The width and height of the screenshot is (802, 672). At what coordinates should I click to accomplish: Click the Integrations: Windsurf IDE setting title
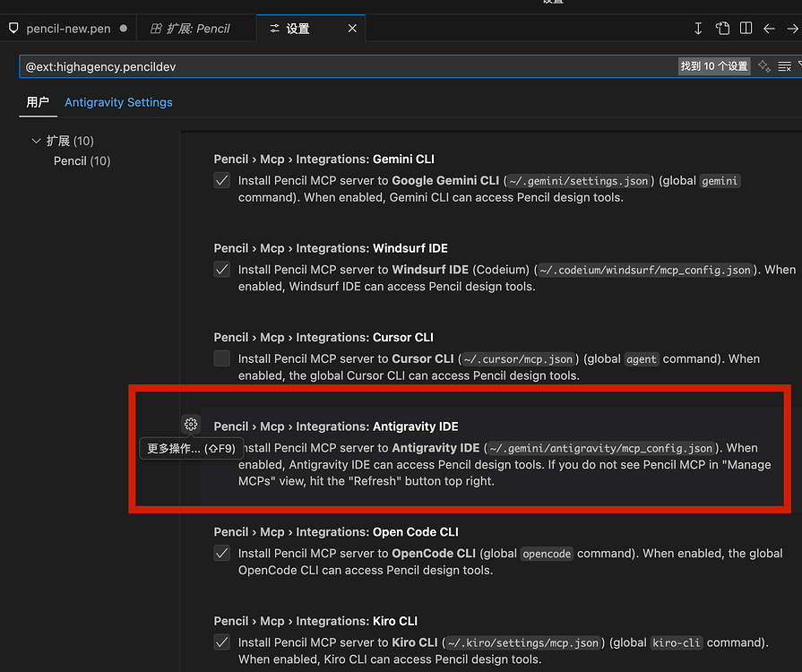[x=331, y=248]
